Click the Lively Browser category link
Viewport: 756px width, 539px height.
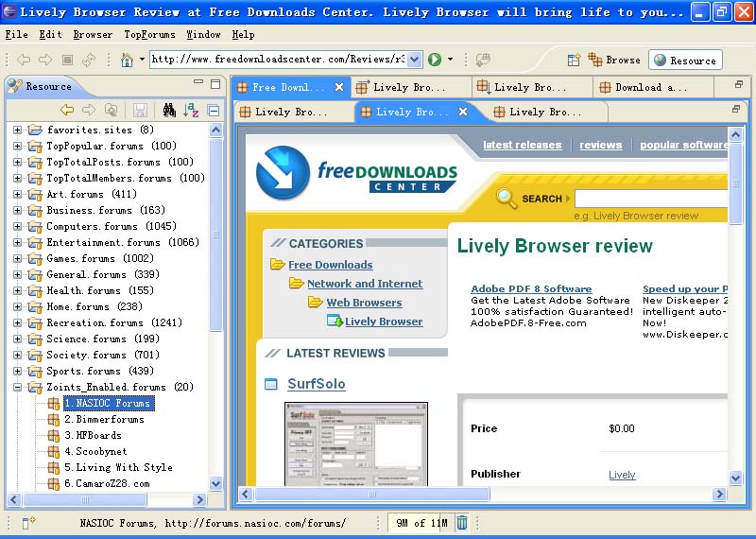point(384,322)
